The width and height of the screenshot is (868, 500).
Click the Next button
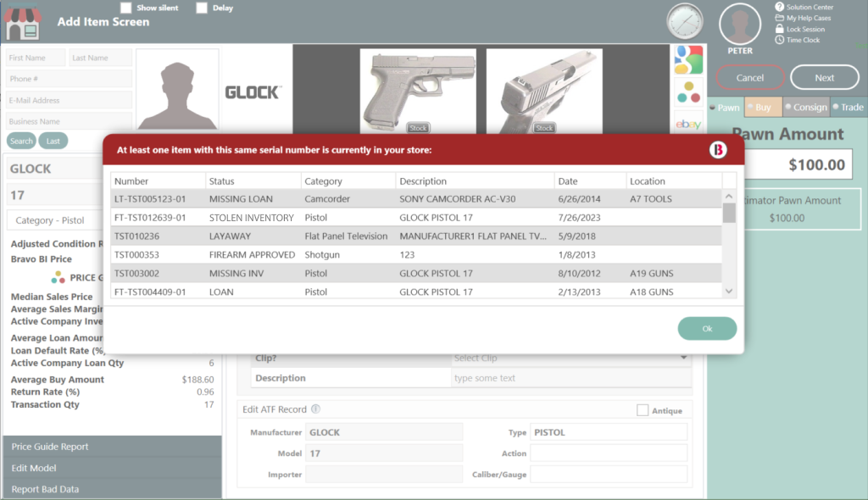coord(824,77)
